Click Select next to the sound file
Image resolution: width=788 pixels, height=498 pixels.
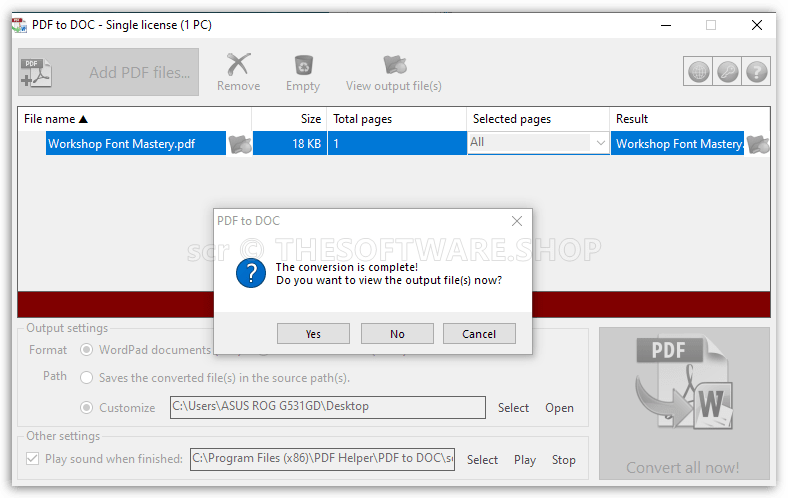pos(482,460)
